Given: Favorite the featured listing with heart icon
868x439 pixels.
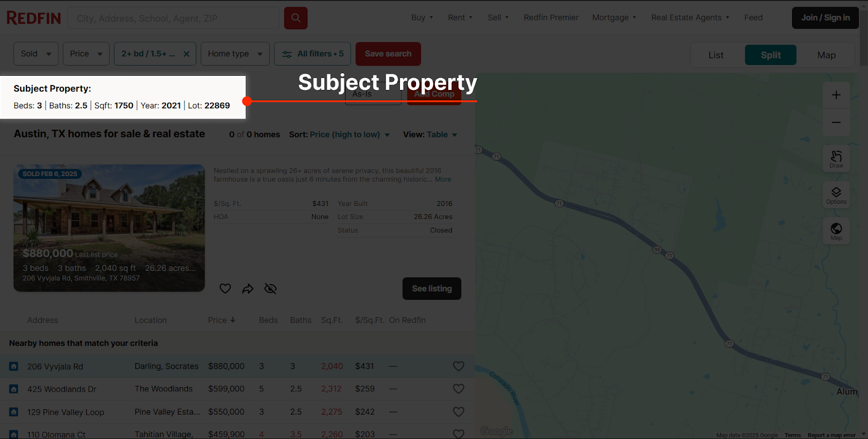Looking at the screenshot, I should (225, 289).
